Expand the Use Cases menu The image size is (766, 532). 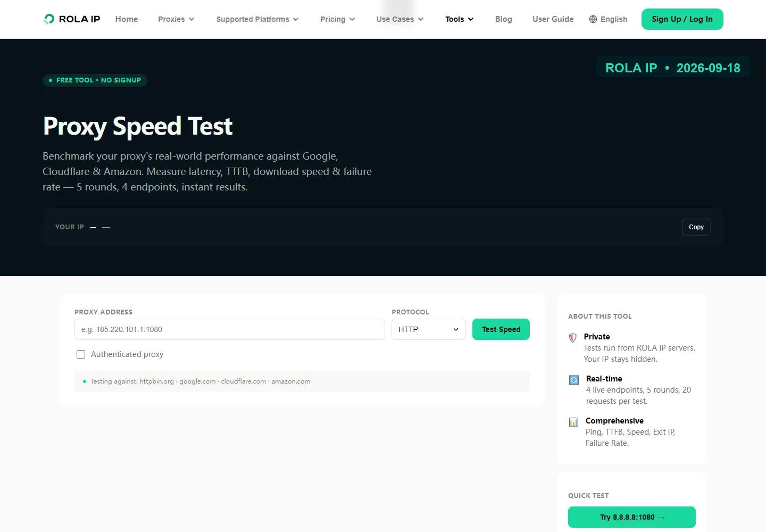[400, 19]
